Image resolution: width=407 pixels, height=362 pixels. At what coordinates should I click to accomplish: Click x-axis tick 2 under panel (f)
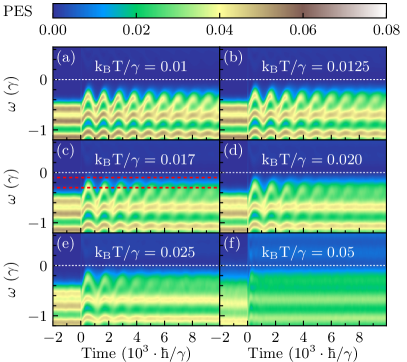tap(275, 338)
